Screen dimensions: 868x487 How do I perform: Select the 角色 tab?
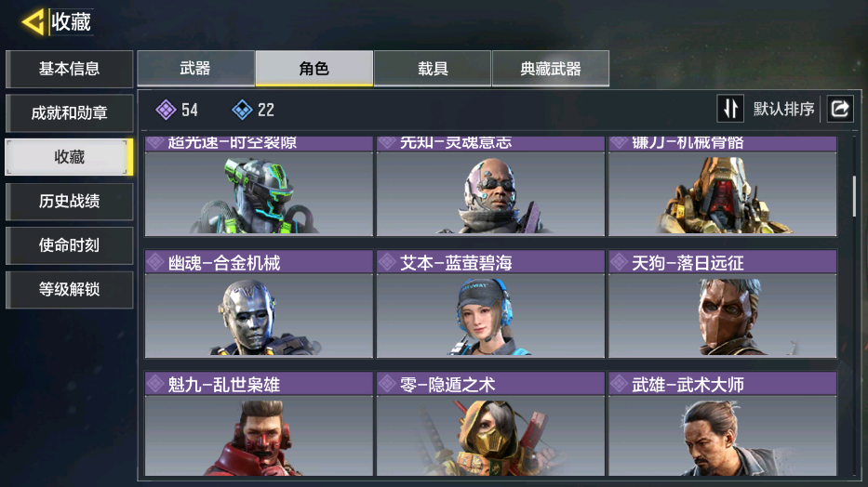click(x=314, y=69)
